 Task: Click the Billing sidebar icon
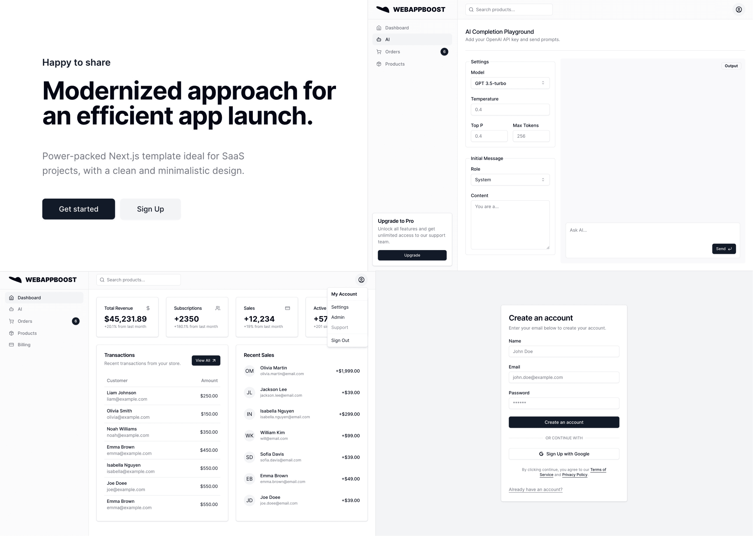tap(12, 345)
